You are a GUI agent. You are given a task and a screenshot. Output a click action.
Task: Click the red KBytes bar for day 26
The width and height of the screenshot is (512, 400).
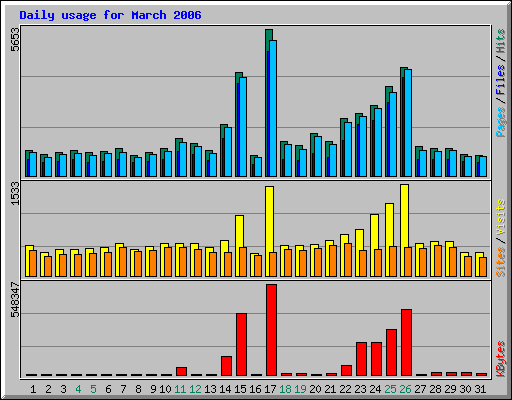[x=406, y=343]
